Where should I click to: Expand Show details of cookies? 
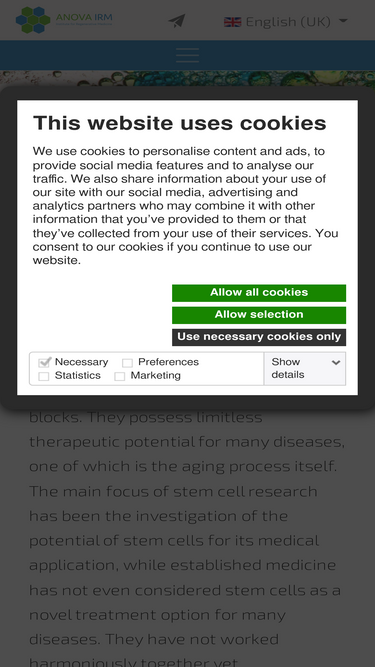tap(305, 368)
